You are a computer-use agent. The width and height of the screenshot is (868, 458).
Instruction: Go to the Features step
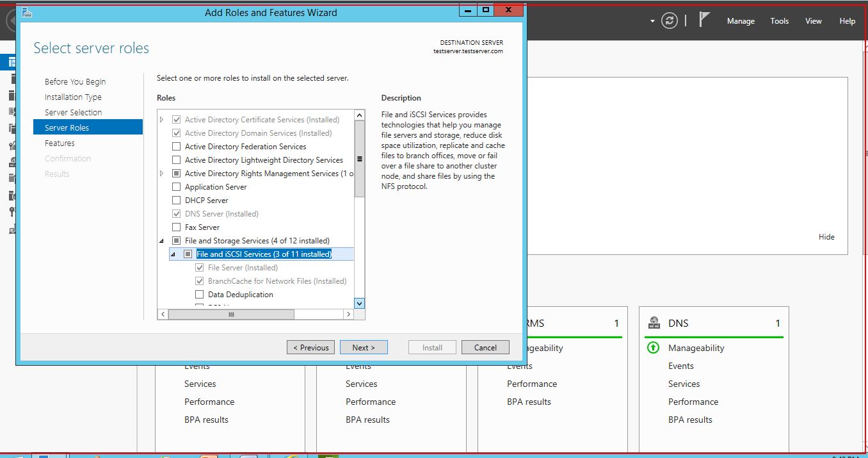click(60, 143)
